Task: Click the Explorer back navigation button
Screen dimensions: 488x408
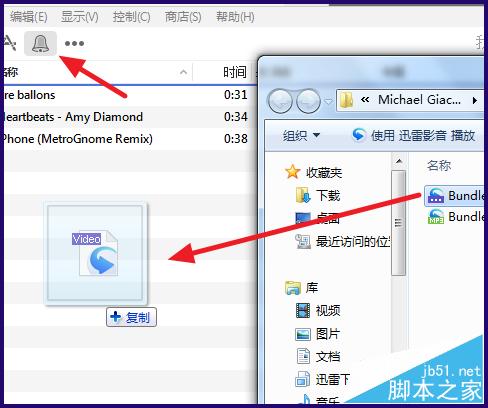Action: coord(280,101)
